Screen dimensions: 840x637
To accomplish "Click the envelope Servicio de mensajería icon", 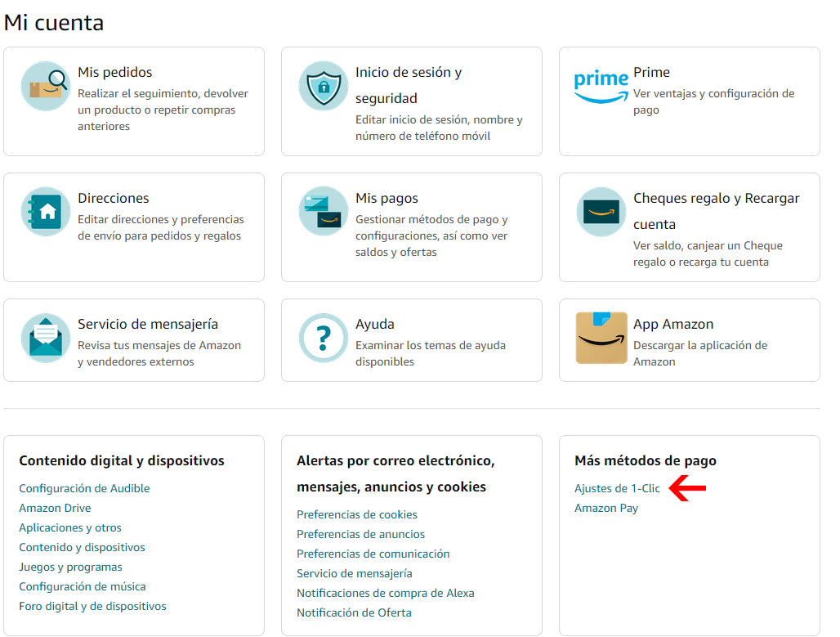I will point(46,338).
